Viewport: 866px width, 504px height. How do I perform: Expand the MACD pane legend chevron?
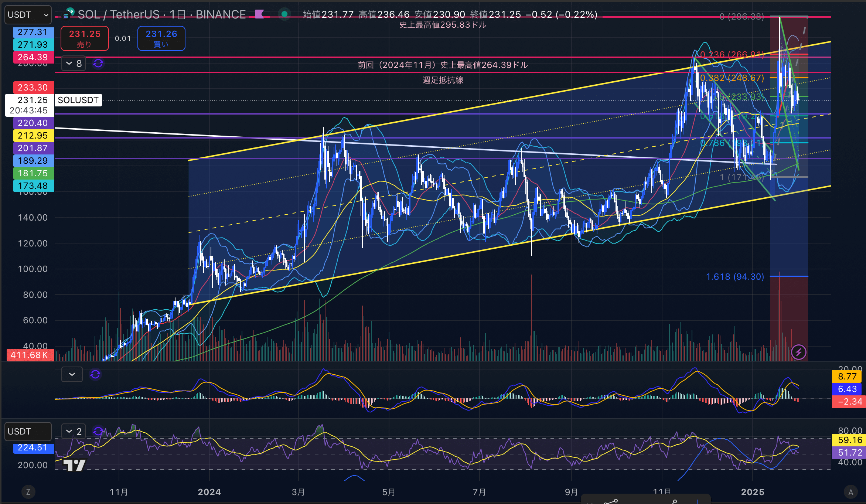click(72, 374)
